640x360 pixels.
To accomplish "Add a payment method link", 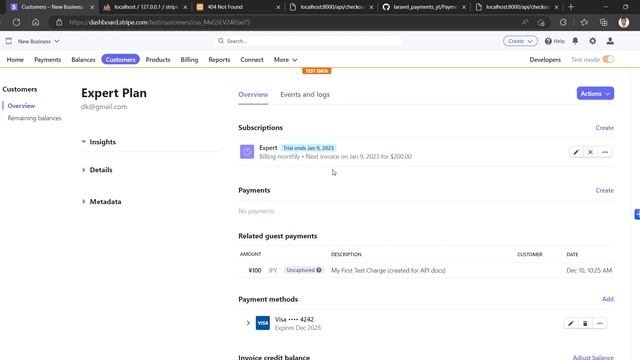I will click(608, 299).
